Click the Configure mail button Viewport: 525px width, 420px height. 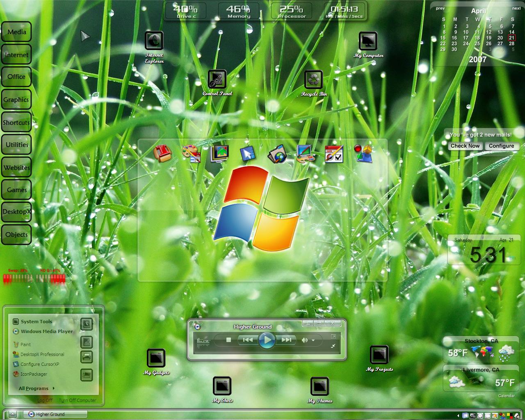(x=501, y=146)
